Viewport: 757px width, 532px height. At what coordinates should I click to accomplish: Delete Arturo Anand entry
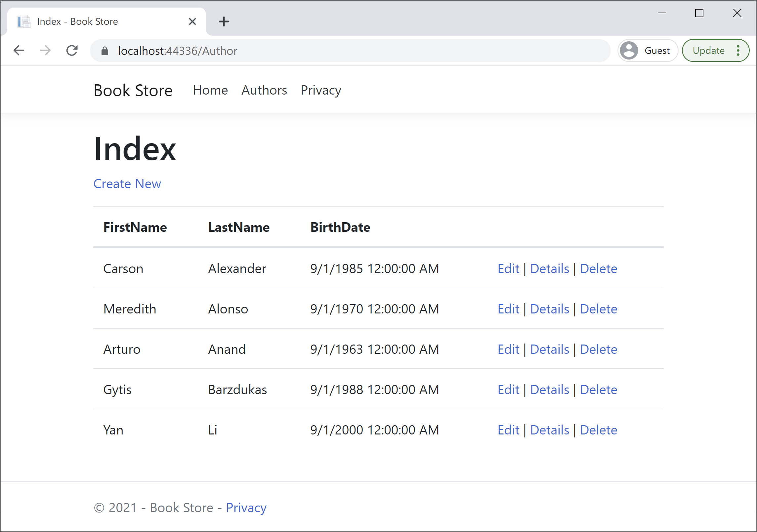[598, 349]
